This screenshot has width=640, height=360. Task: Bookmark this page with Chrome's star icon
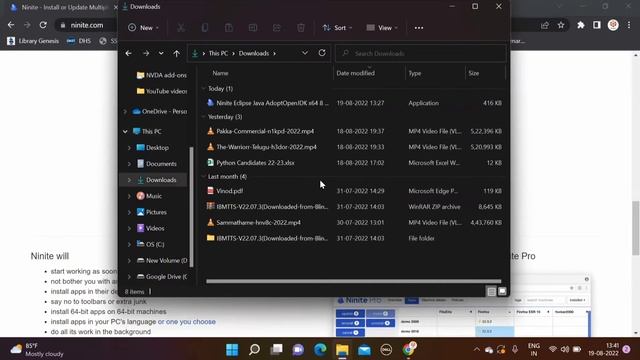561,25
